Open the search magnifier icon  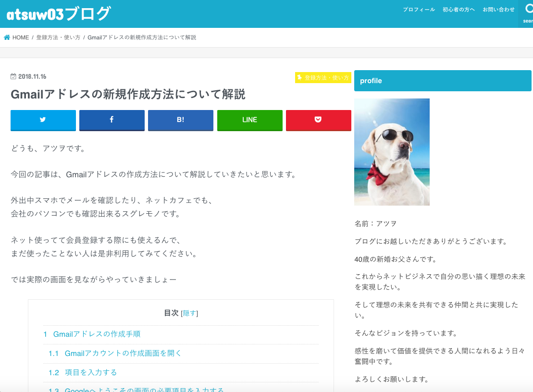[529, 9]
